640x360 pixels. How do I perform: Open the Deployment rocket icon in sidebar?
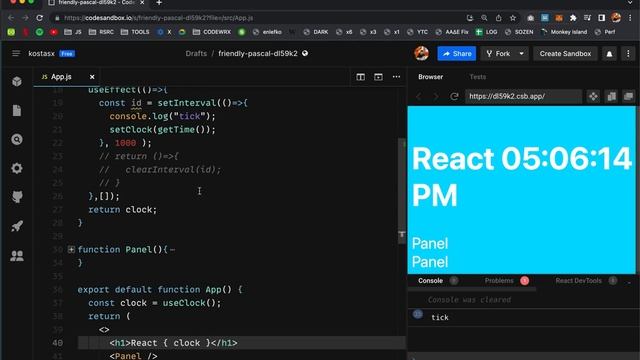pos(17,226)
